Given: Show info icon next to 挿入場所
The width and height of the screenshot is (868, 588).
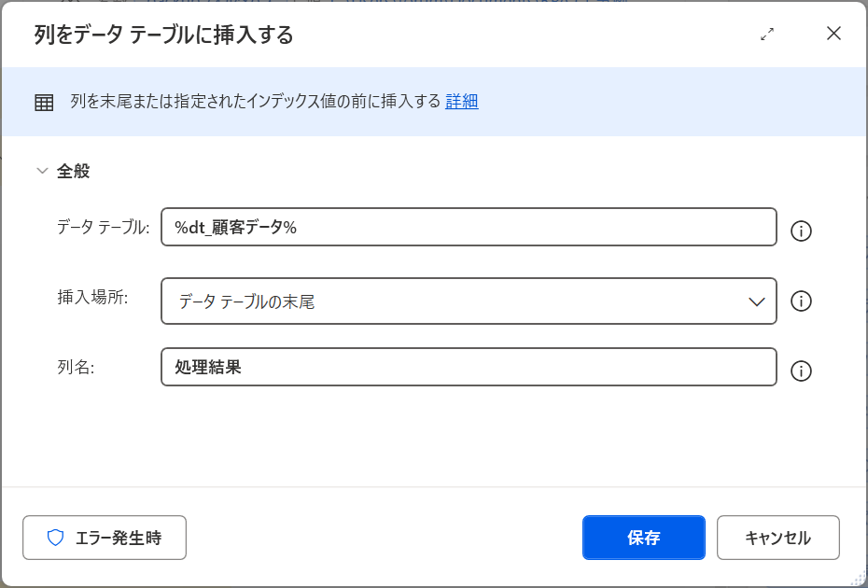Looking at the screenshot, I should point(801,301).
